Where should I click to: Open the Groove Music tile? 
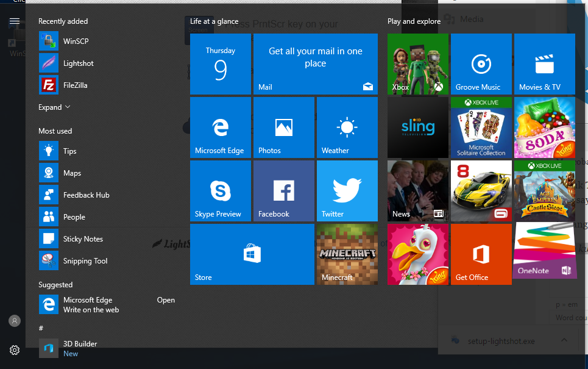coord(481,64)
